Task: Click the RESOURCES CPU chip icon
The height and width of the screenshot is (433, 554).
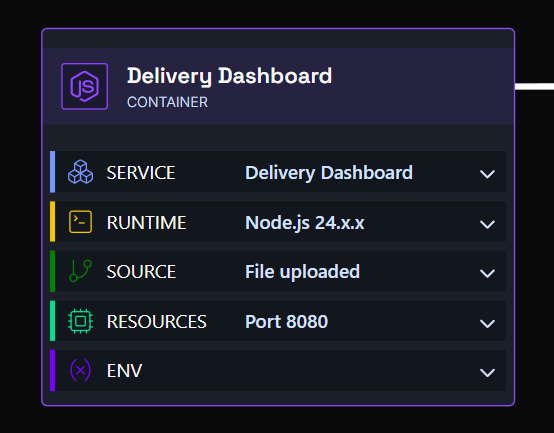Action: [x=81, y=321]
